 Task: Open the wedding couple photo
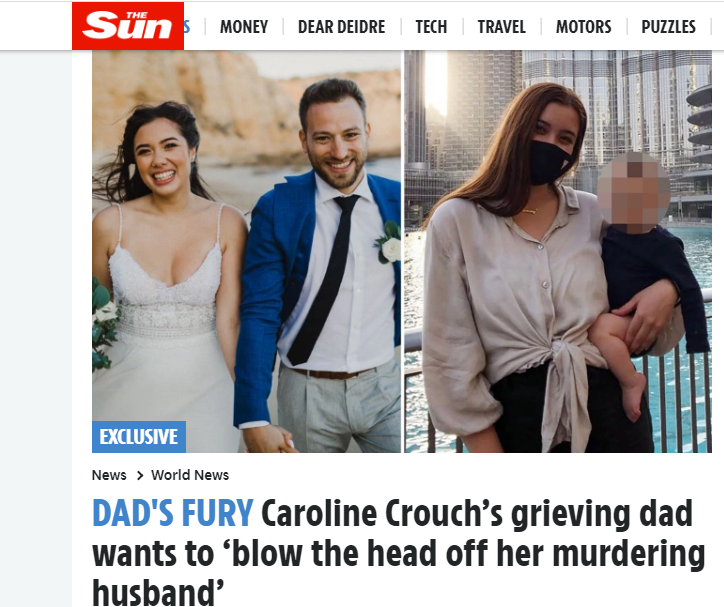(x=247, y=252)
